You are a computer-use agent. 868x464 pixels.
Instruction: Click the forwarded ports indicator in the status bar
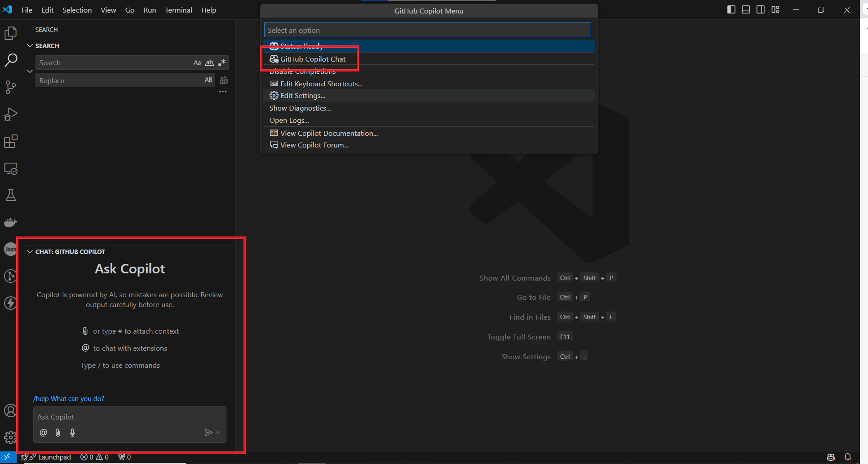coord(124,457)
